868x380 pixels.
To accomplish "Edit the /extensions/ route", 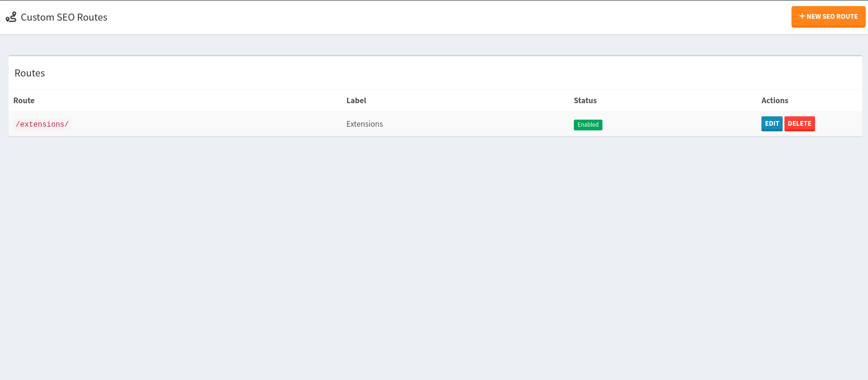I will pyautogui.click(x=772, y=123).
